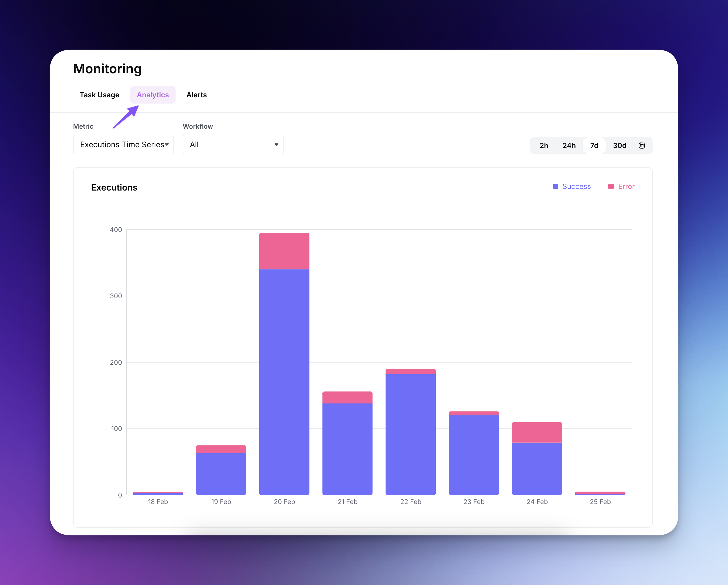Open the Alerts tab
The image size is (728, 585).
(x=197, y=95)
